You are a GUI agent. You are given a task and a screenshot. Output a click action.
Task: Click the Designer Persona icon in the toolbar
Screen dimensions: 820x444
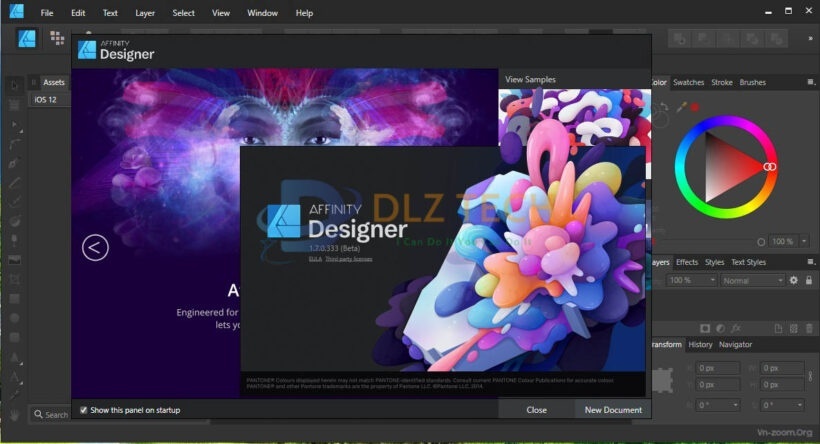(28, 39)
